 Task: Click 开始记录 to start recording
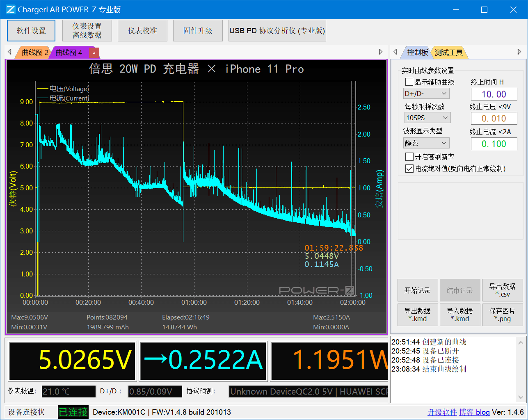coord(418,290)
